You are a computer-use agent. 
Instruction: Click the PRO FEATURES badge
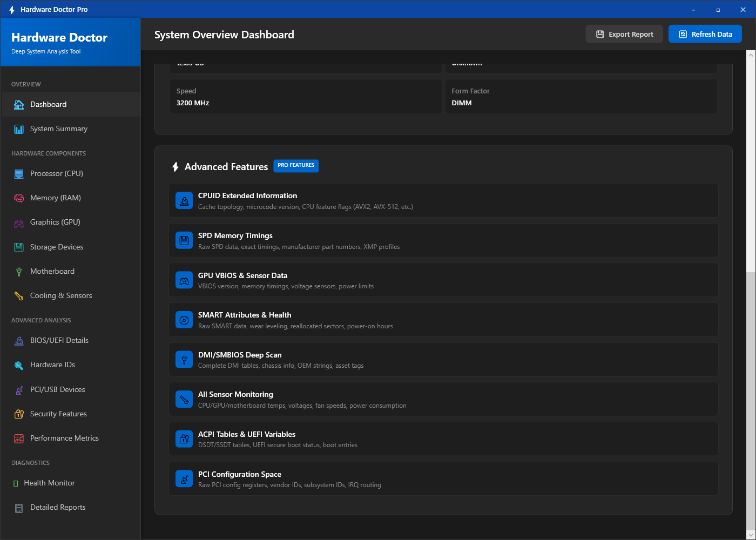tap(296, 166)
